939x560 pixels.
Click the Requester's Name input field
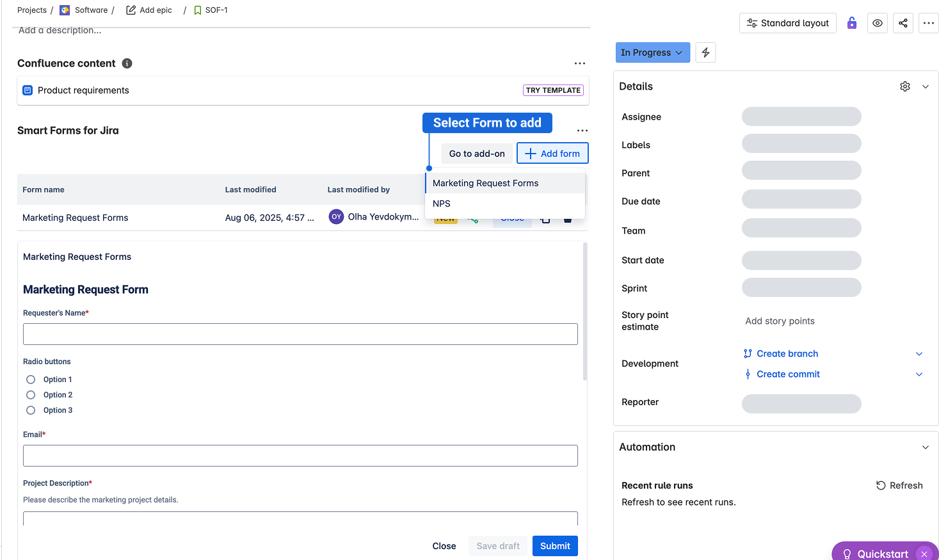(x=300, y=334)
